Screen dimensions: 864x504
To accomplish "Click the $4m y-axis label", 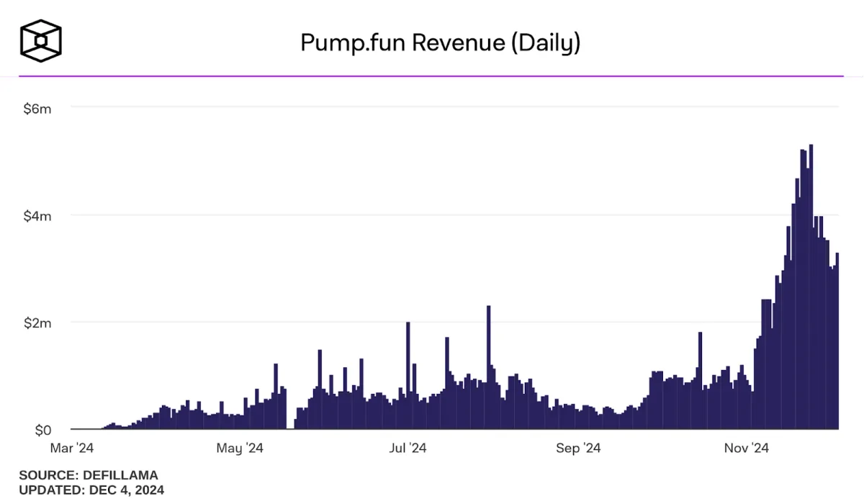I will click(x=37, y=215).
